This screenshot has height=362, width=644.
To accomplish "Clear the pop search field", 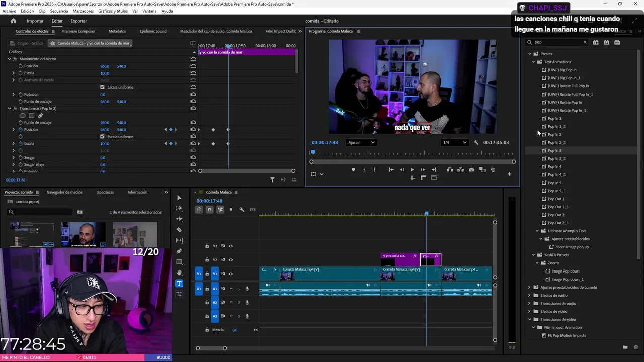I will (585, 42).
